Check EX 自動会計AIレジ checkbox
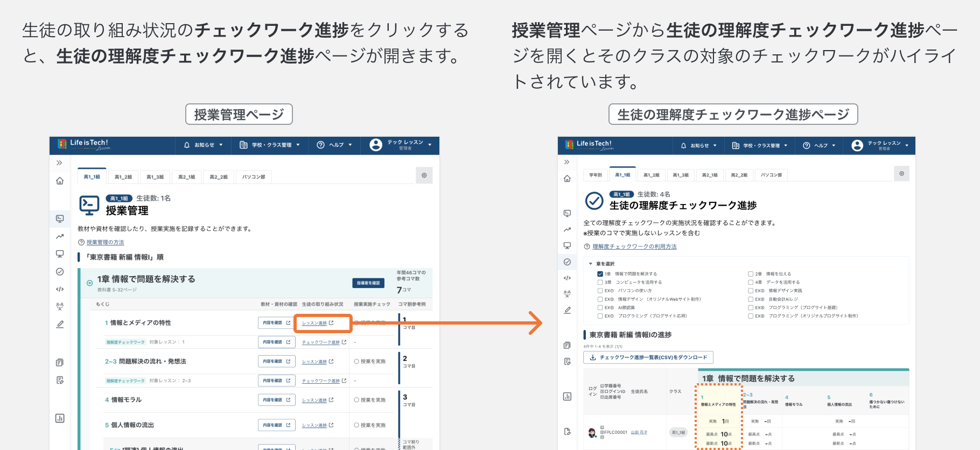 pyautogui.click(x=751, y=299)
